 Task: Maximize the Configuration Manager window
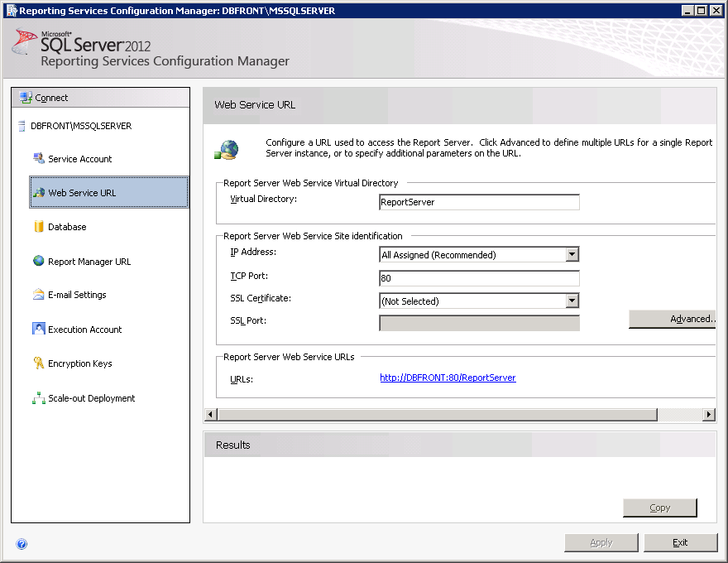(702, 10)
